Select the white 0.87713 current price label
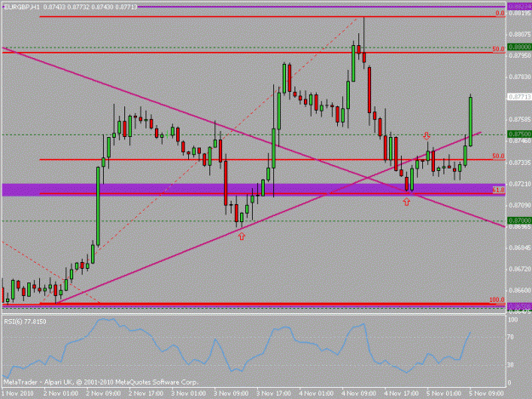Screen dimensions: 532x399 [x=519, y=97]
